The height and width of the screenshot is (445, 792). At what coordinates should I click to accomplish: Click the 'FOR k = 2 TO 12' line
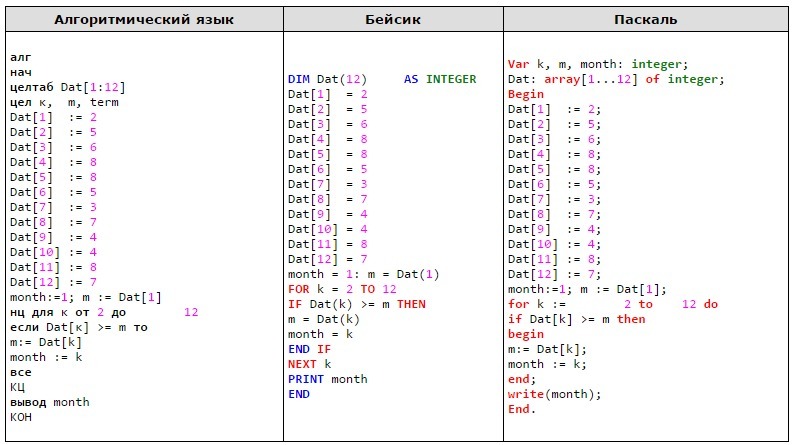[x=342, y=289]
